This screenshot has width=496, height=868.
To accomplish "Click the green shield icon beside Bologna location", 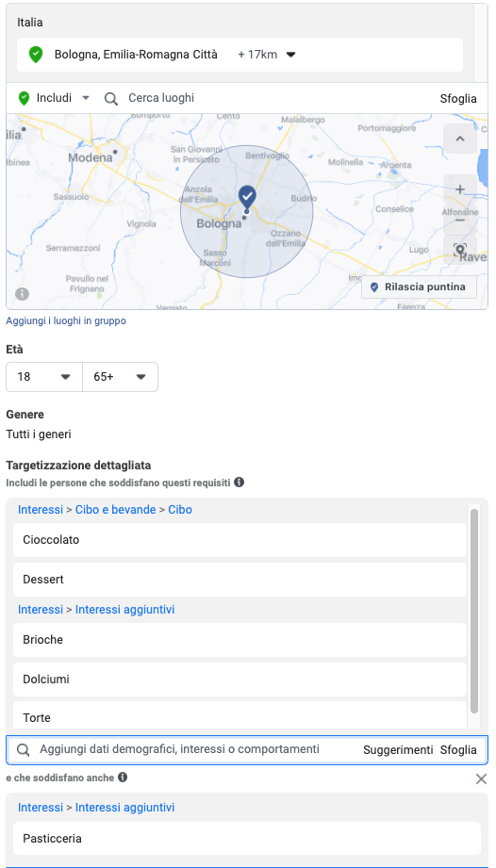I will point(36,55).
